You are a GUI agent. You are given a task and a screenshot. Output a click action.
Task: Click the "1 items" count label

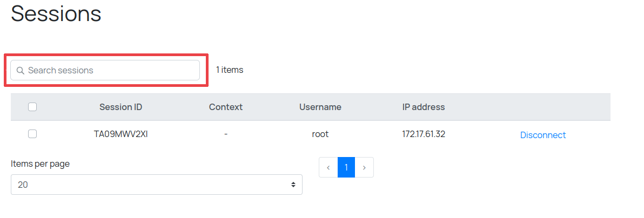pyautogui.click(x=230, y=70)
